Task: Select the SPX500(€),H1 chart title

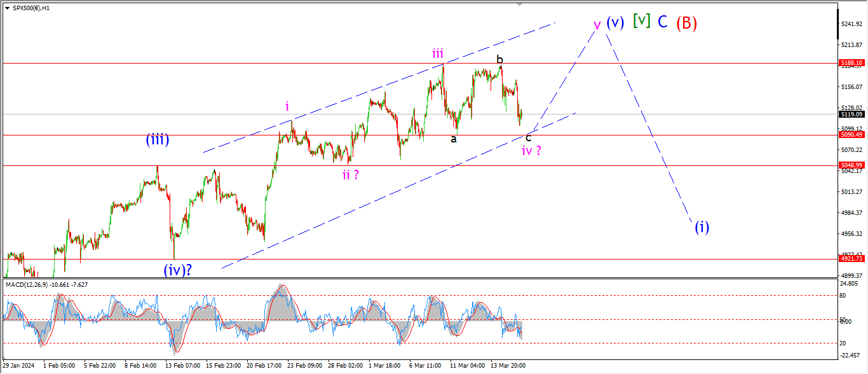Action: pyautogui.click(x=31, y=7)
